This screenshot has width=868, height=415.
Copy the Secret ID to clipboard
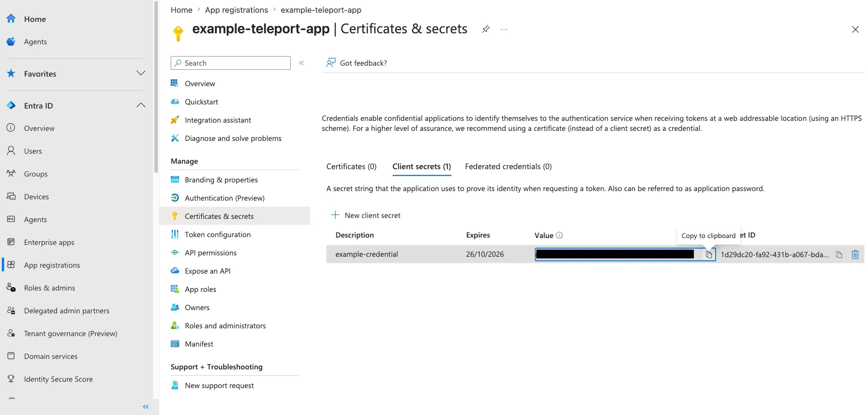point(839,254)
